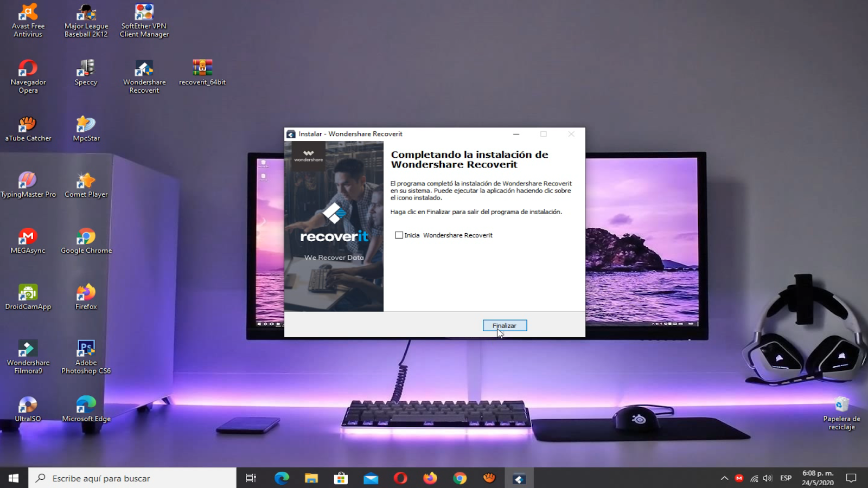
Task: Open volume control tray icon
Action: (x=768, y=478)
